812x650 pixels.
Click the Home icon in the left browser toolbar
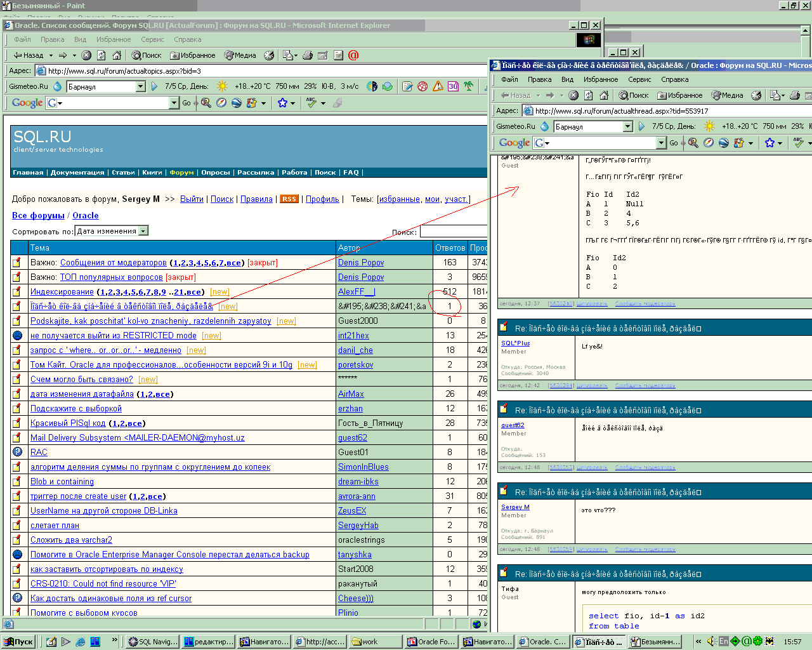point(115,55)
